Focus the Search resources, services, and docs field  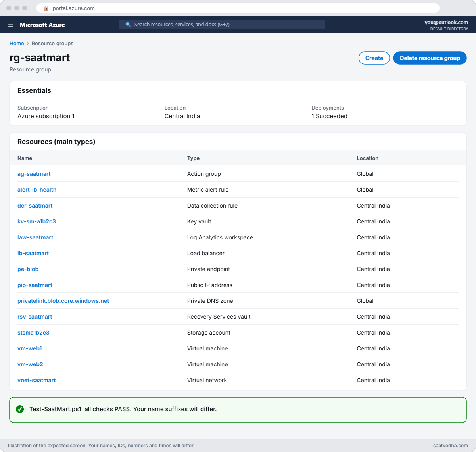pos(222,25)
